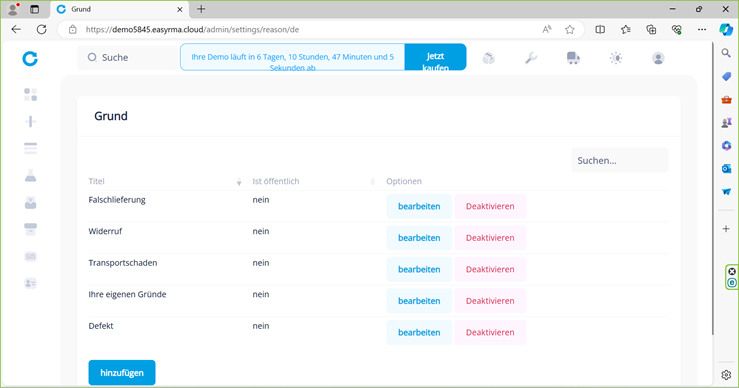The width and height of the screenshot is (739, 388).
Task: Click Deaktivieren for Transportschaden
Action: point(490,269)
